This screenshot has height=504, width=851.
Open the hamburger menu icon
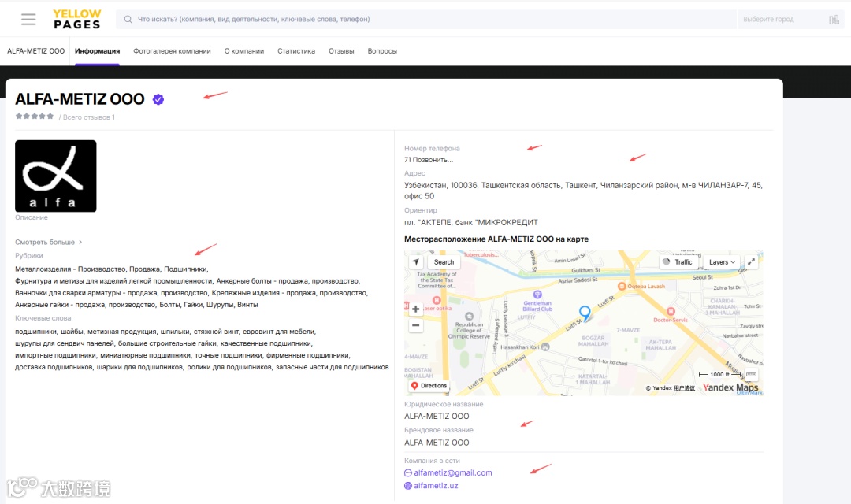28,20
